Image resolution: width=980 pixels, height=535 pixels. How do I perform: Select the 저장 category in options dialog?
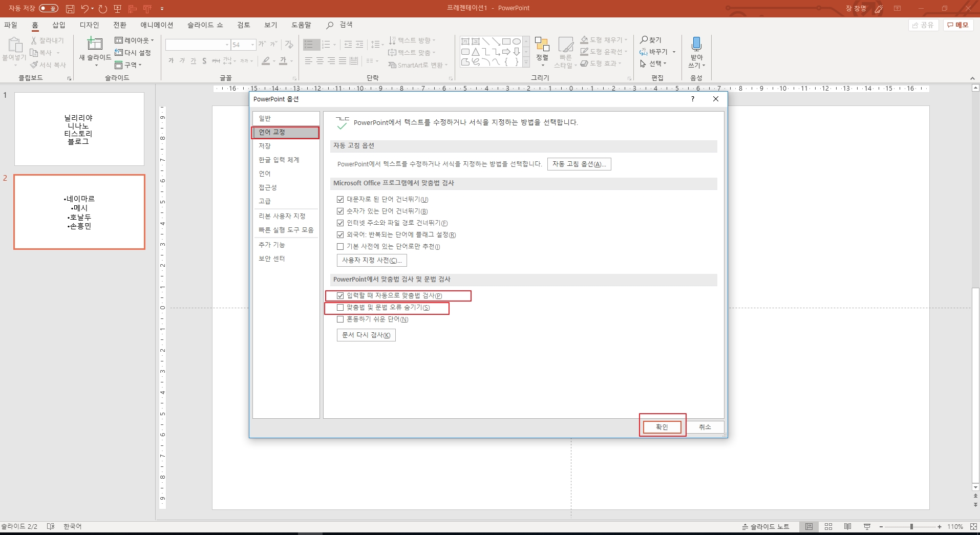coord(286,146)
